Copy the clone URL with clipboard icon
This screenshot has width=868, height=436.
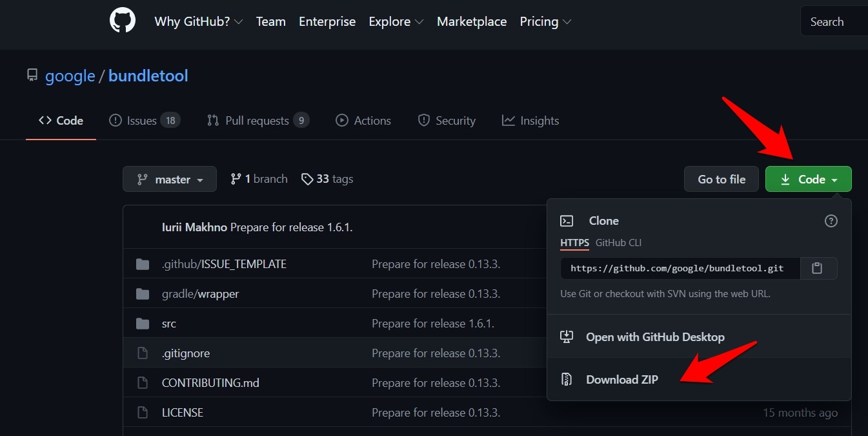(817, 268)
